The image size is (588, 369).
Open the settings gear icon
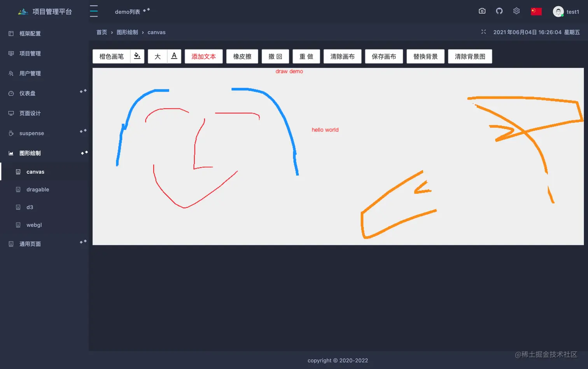516,11
